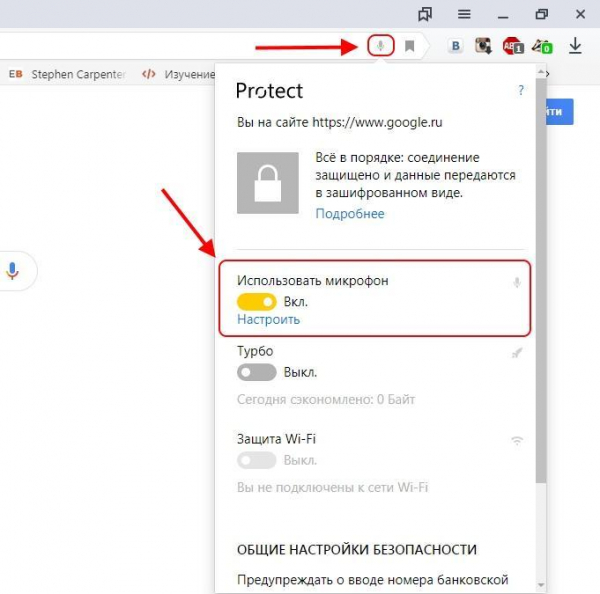The image size is (600, 594).
Task: Open the extension with green 0 badge
Action: coord(542,46)
